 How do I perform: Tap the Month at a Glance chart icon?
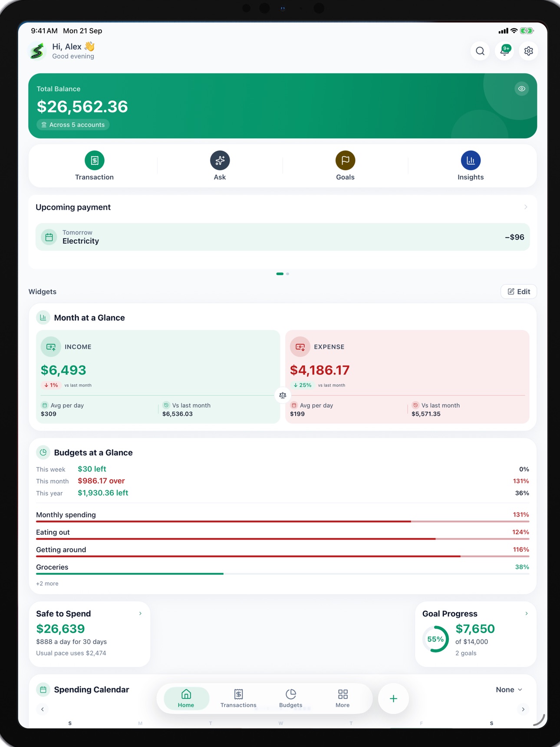(x=43, y=318)
